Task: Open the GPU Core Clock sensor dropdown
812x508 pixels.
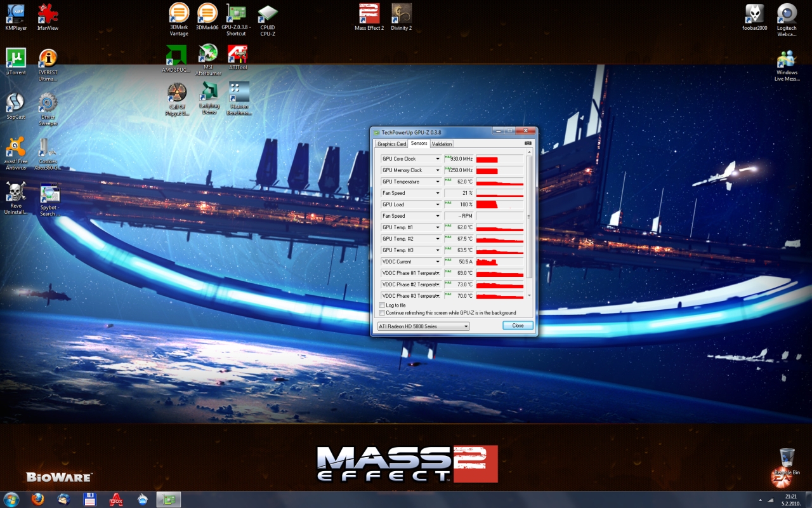Action: 437,159
